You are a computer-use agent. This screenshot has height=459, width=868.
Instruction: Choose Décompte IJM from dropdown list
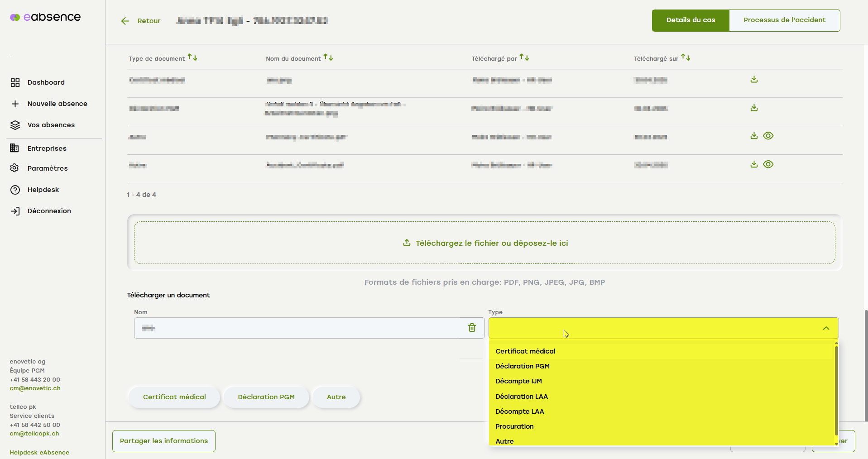(518, 381)
